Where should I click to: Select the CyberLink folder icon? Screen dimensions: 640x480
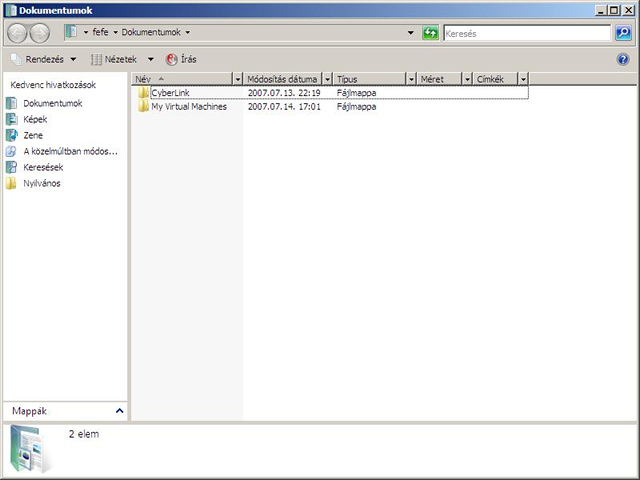click(x=143, y=93)
